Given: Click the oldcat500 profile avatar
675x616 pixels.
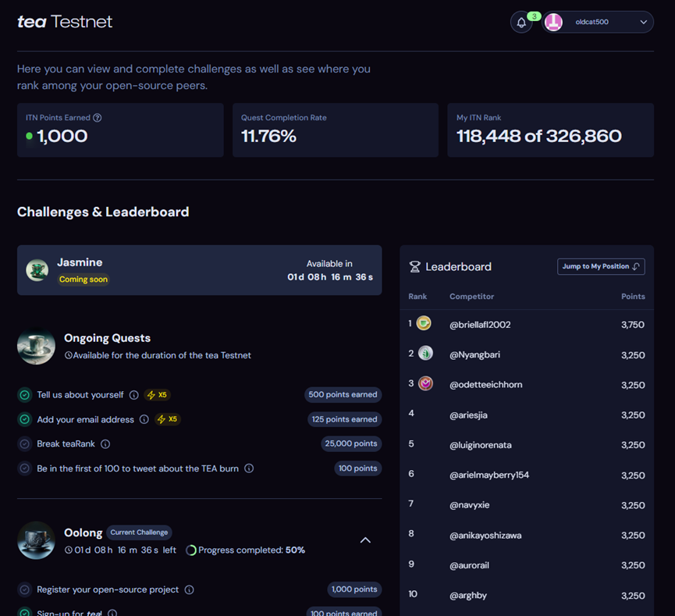Looking at the screenshot, I should 553,23.
